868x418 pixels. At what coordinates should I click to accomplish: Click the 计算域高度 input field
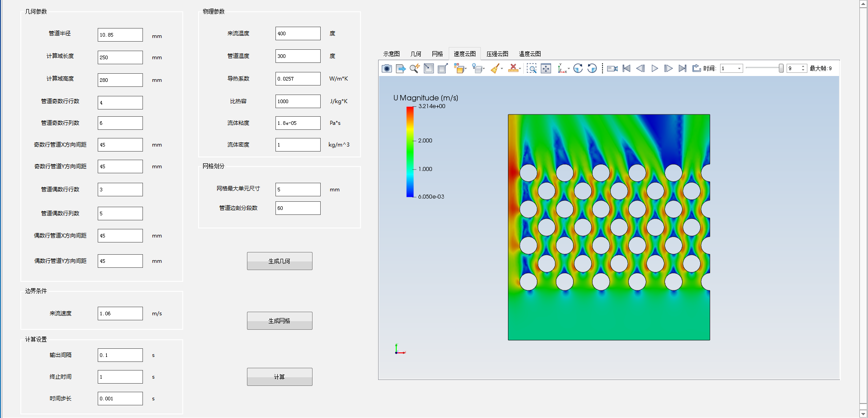(x=120, y=80)
